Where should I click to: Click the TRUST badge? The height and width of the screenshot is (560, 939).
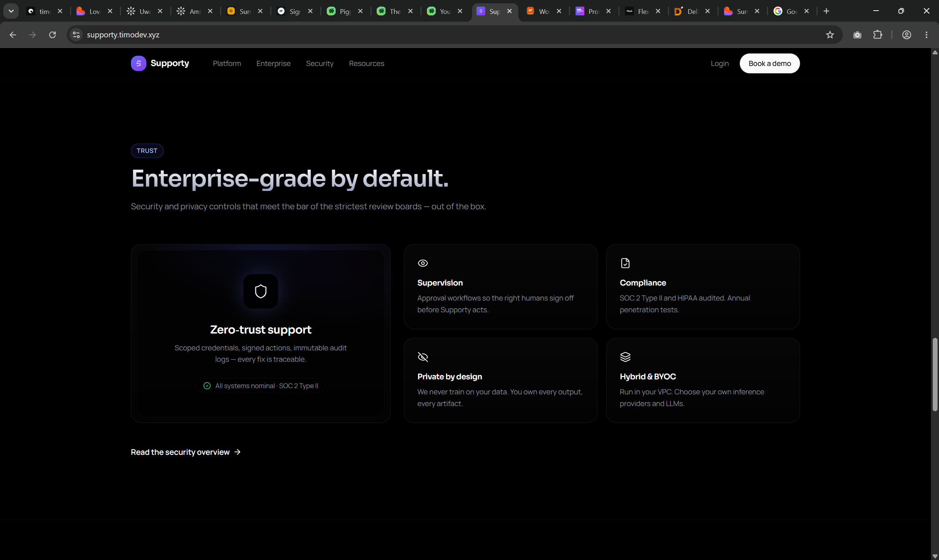147,151
